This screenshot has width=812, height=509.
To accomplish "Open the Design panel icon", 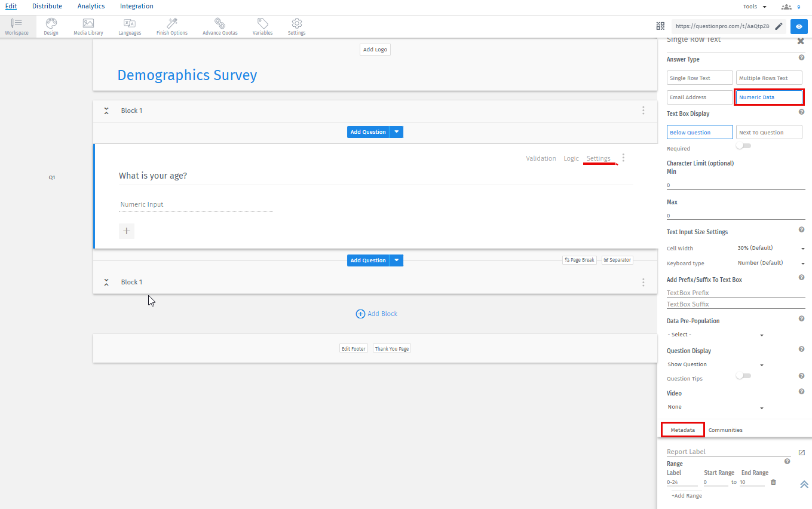I will pyautogui.click(x=51, y=26).
